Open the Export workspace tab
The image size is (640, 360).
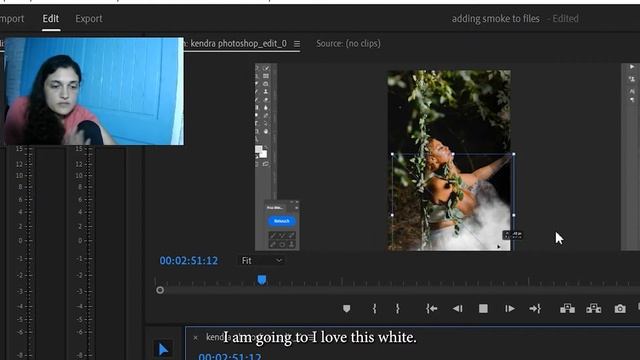point(89,19)
